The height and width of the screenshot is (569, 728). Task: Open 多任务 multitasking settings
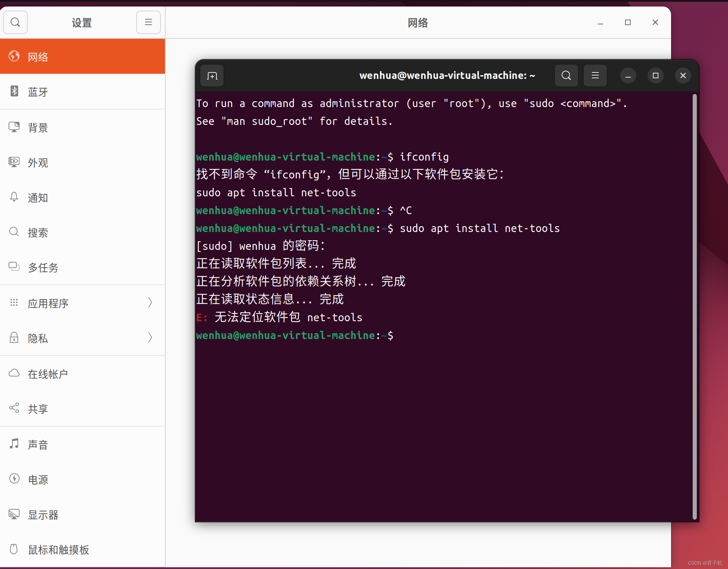coord(43,268)
